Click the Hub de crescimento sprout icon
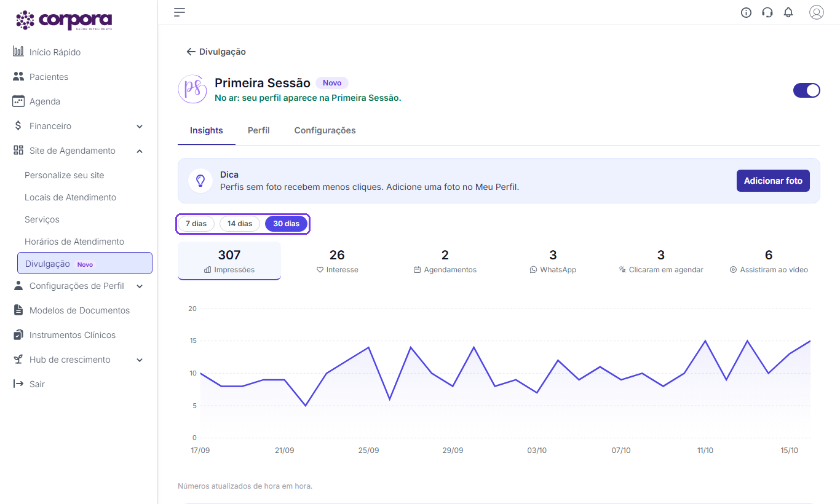840x504 pixels. point(18,360)
